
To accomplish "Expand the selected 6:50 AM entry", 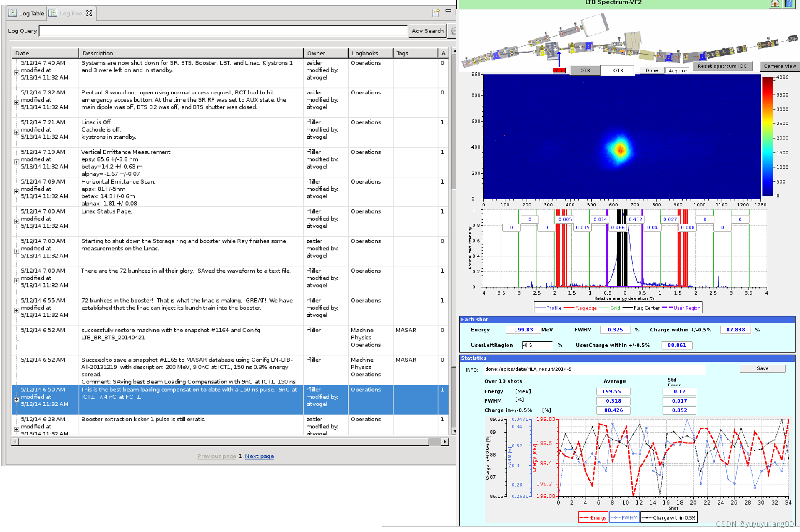I will [x=17, y=399].
